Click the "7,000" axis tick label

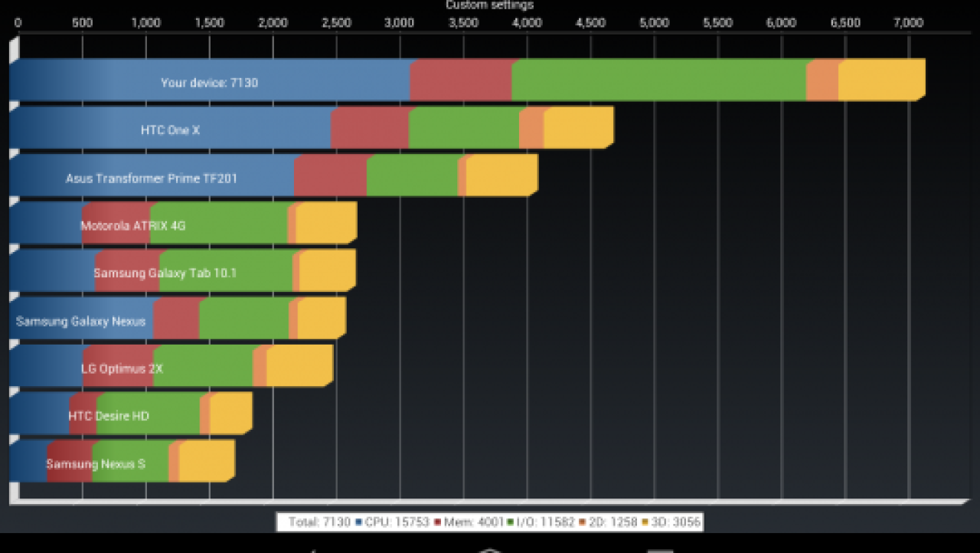(908, 23)
